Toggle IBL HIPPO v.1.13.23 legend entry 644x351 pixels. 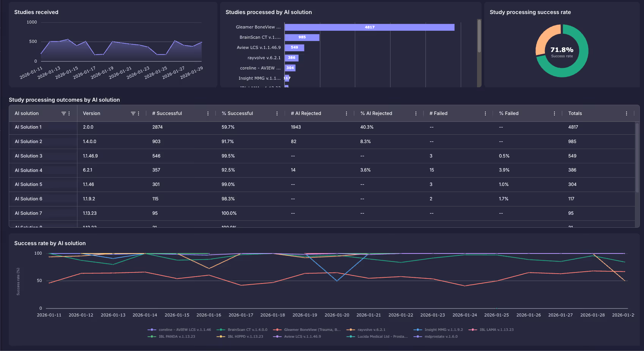tap(240, 337)
